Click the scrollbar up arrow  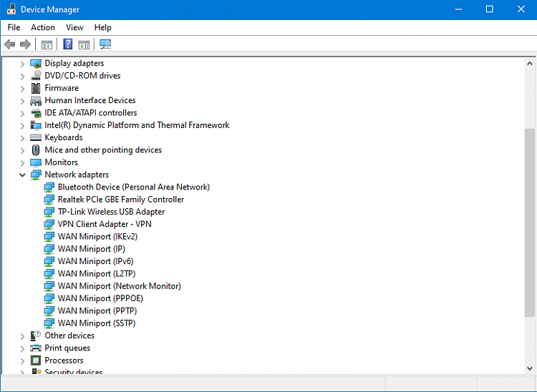529,63
